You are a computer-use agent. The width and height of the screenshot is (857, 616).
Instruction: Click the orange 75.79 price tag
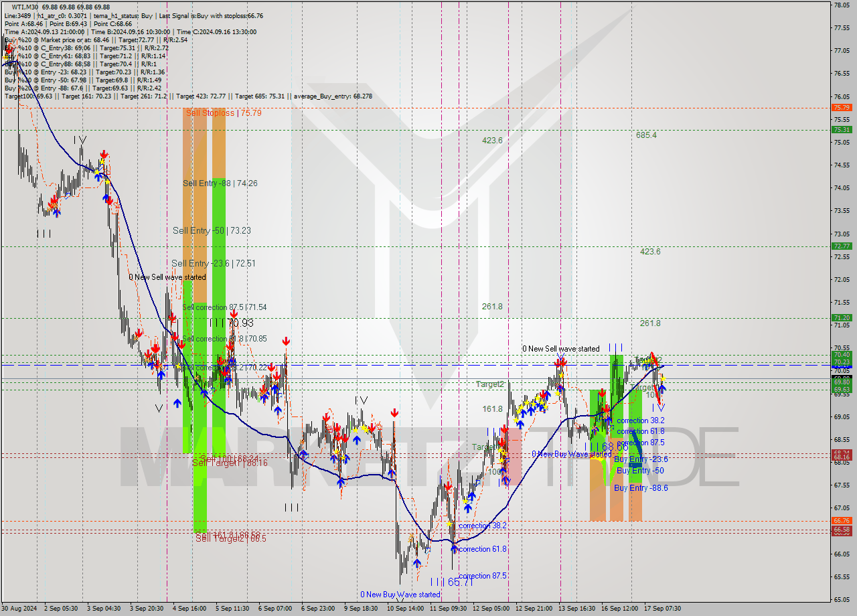click(x=842, y=107)
